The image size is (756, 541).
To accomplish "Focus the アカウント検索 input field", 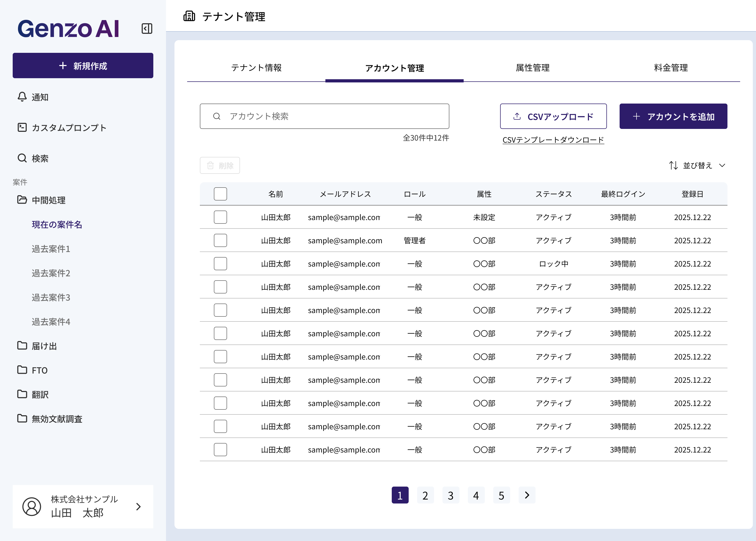I will pyautogui.click(x=324, y=116).
